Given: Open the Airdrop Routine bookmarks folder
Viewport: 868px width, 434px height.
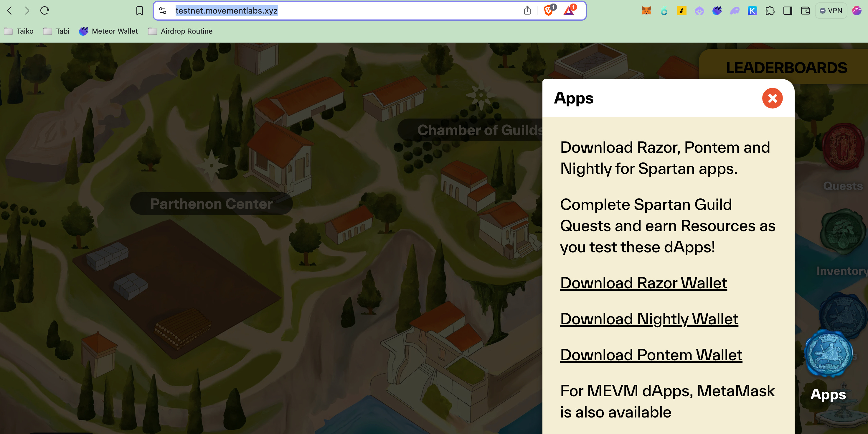Looking at the screenshot, I should tap(180, 31).
